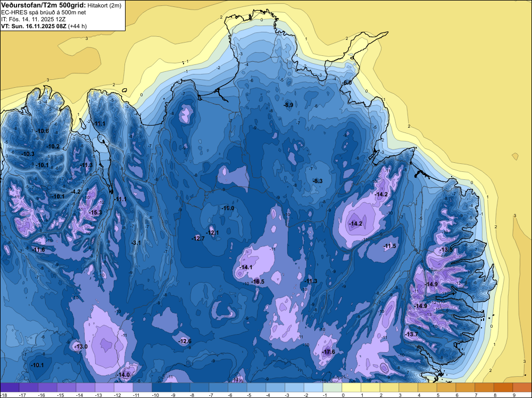Screen dimensions: 532x398
Task: Pick the legend swatch labeled -18
Action: coord(10,387)
